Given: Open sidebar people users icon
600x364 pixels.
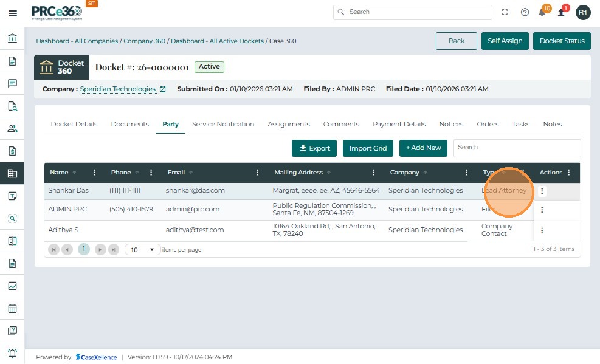Looking at the screenshot, I should click(x=12, y=128).
